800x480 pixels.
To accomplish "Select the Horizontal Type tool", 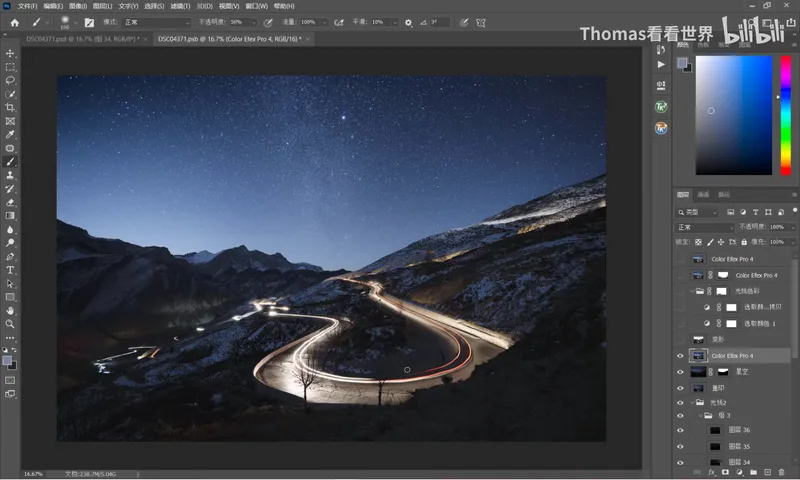I will click(x=10, y=270).
